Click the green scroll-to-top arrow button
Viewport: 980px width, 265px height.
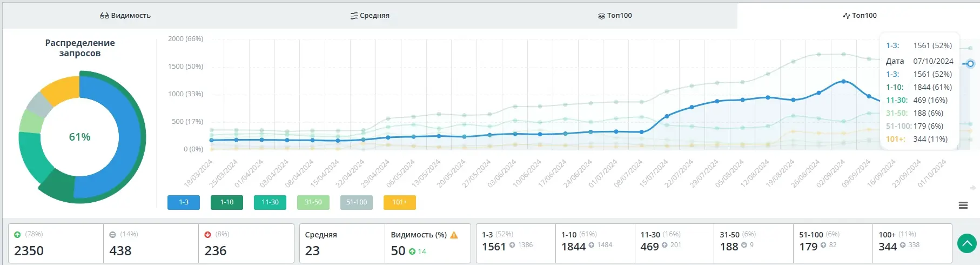tap(967, 243)
